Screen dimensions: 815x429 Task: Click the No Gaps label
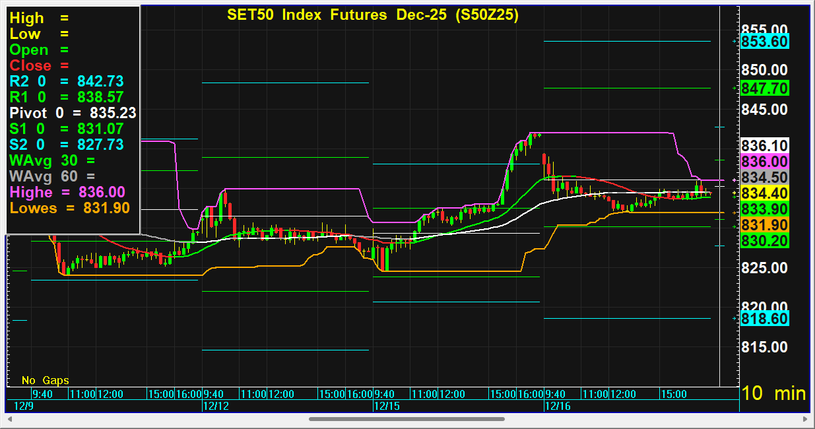coord(42,380)
